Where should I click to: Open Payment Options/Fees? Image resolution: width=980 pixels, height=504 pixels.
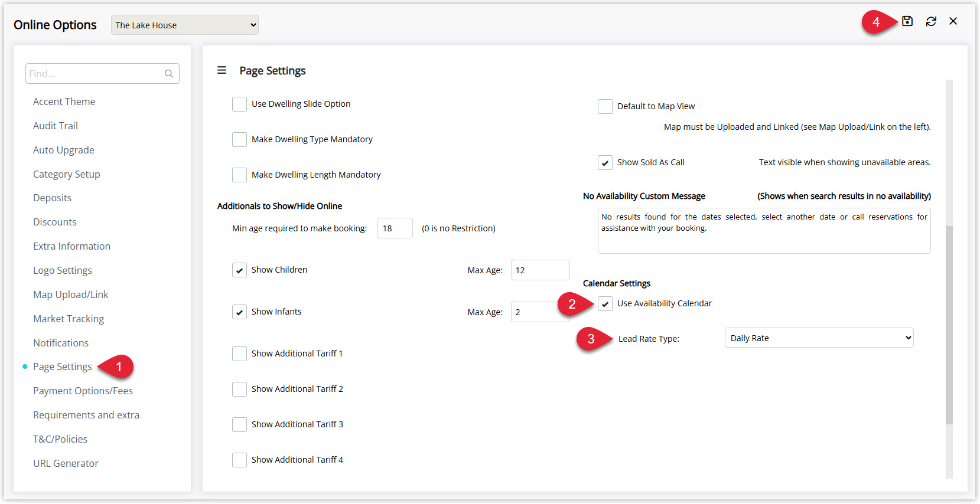(x=83, y=391)
